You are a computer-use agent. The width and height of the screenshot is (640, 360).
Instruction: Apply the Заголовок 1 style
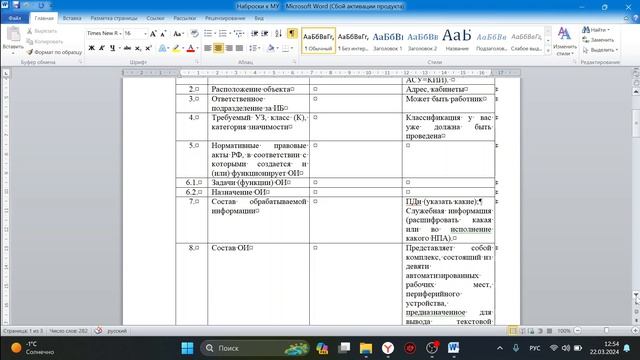388,41
